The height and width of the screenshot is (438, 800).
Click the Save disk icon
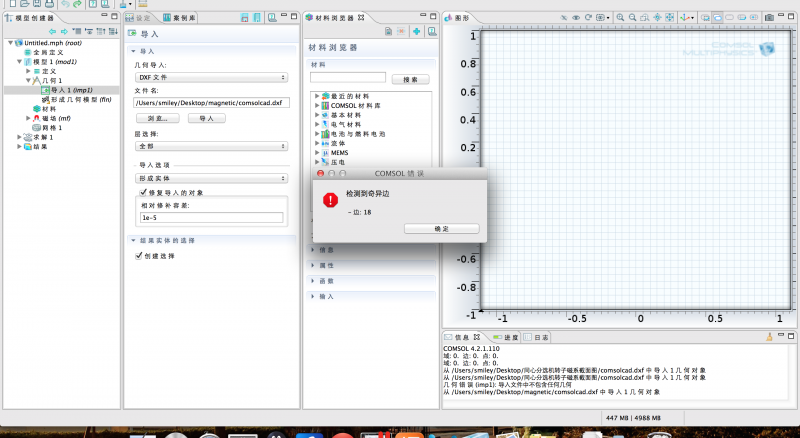[37, 4]
